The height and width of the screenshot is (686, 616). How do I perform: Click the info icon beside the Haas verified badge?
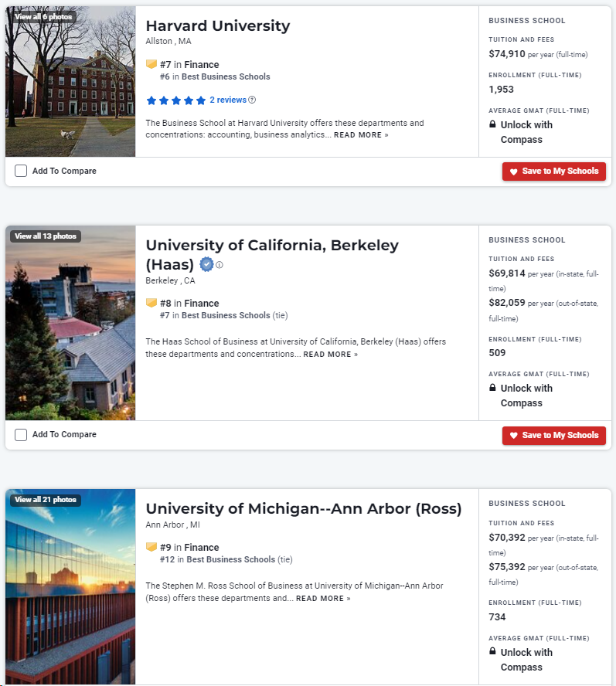[x=220, y=265]
